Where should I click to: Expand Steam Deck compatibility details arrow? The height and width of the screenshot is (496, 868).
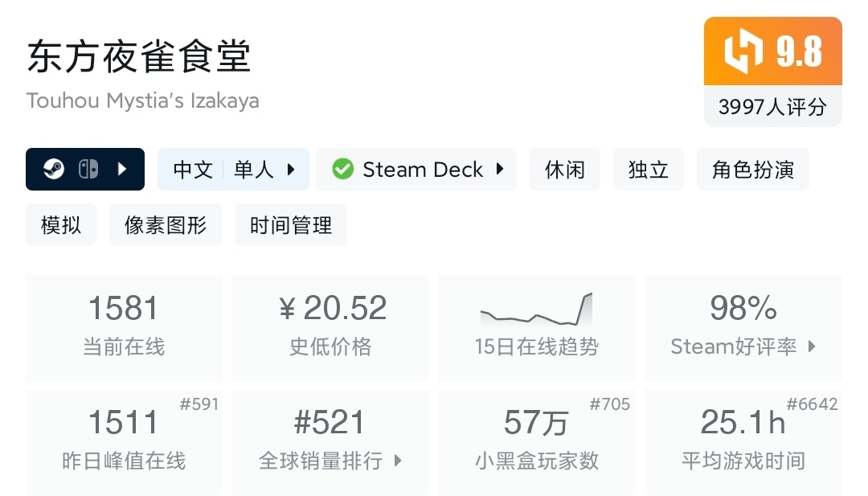[x=500, y=170]
